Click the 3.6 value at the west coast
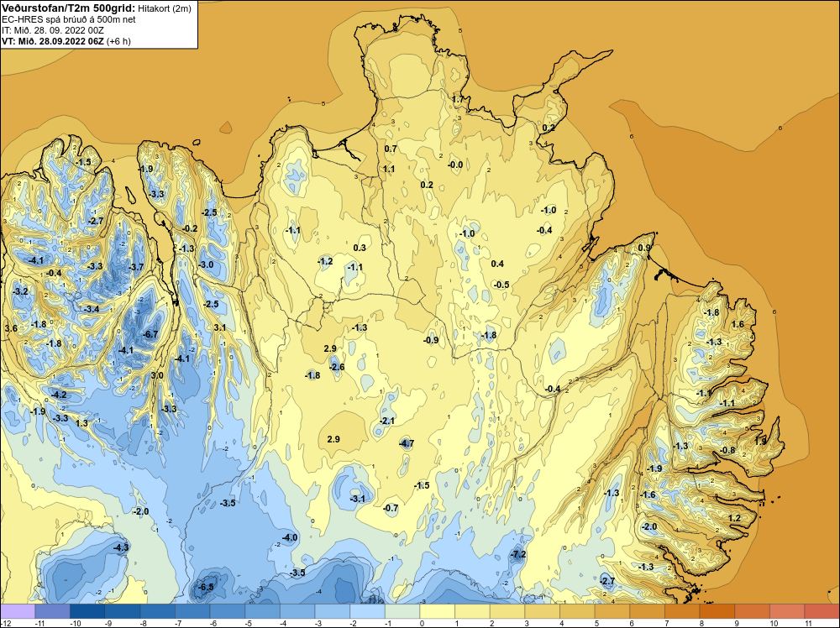Image resolution: width=840 pixels, height=628 pixels. (11, 328)
